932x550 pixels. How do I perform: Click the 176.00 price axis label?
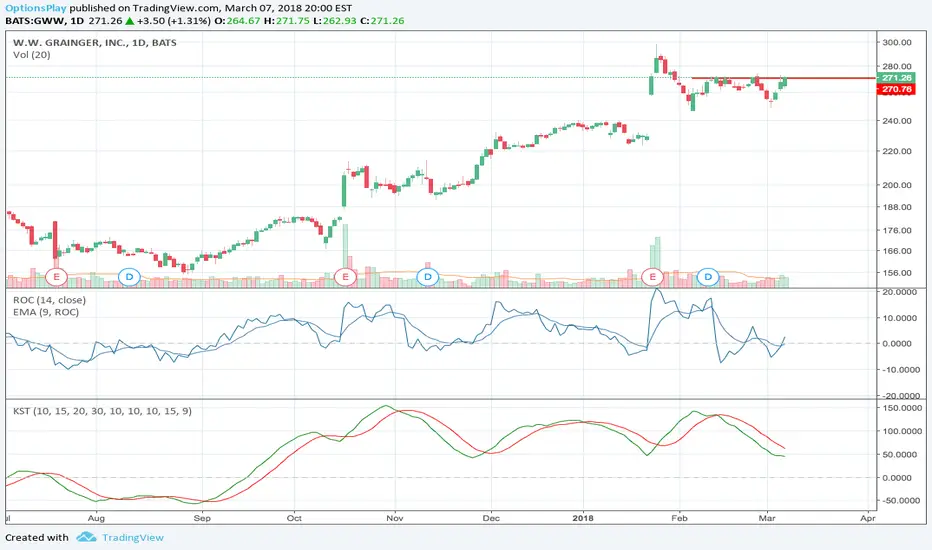click(x=897, y=230)
